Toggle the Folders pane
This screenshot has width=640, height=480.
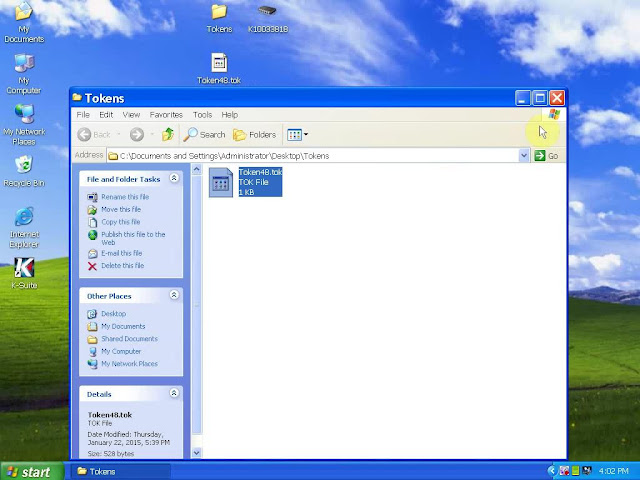tap(254, 134)
